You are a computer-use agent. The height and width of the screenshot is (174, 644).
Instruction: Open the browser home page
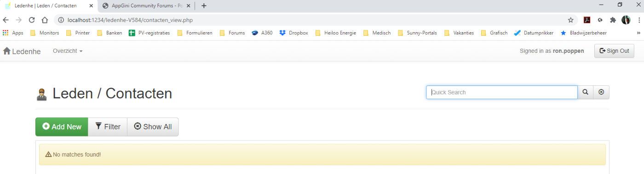click(45, 20)
